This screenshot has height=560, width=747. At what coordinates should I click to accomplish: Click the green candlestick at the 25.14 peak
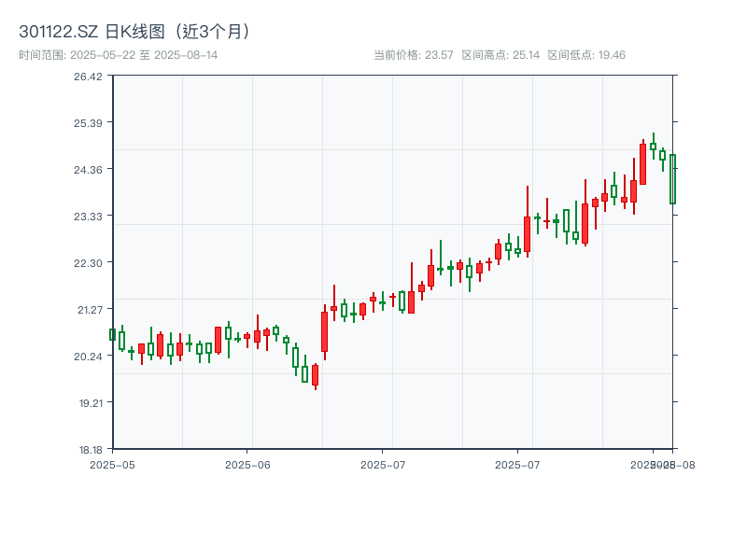(653, 147)
